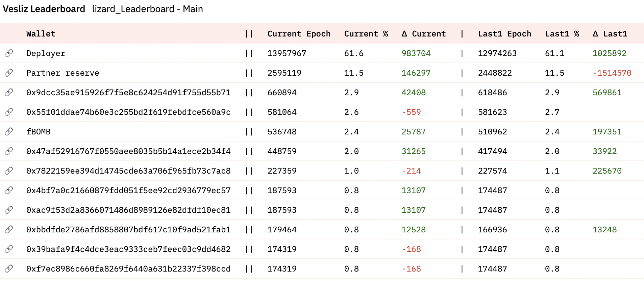Open link icon for wallet 0x9dcc35ae
Screen dimensions: 644x281
click(x=9, y=92)
